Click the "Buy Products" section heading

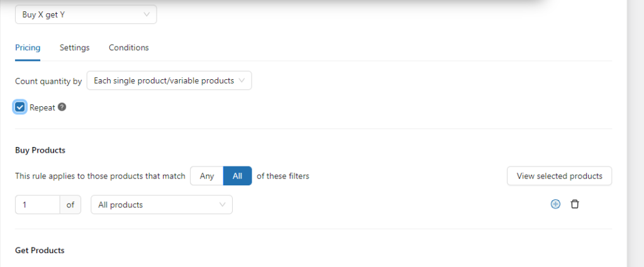point(40,150)
